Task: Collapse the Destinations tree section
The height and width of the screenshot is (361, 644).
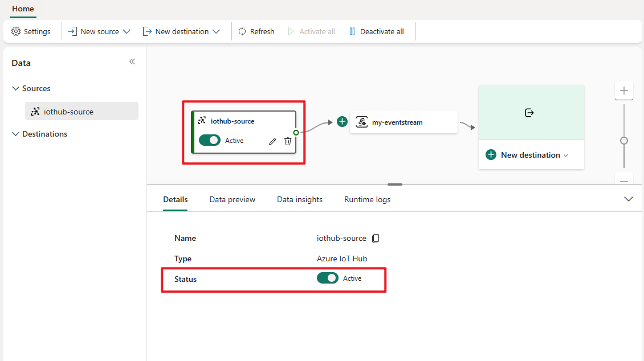Action: [x=15, y=134]
